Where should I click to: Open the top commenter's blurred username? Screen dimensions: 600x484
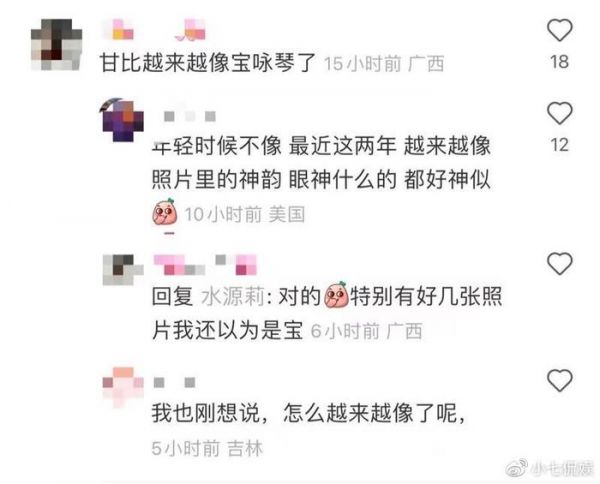coord(154,30)
